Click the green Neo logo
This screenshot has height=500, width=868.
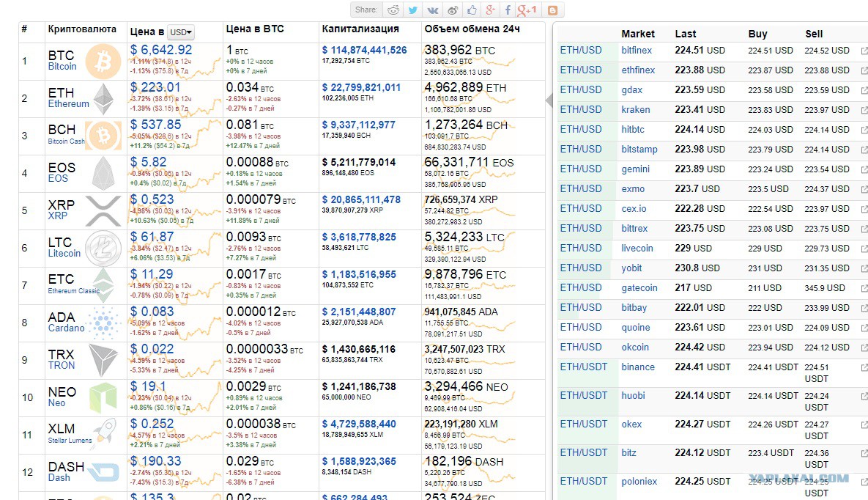[103, 397]
